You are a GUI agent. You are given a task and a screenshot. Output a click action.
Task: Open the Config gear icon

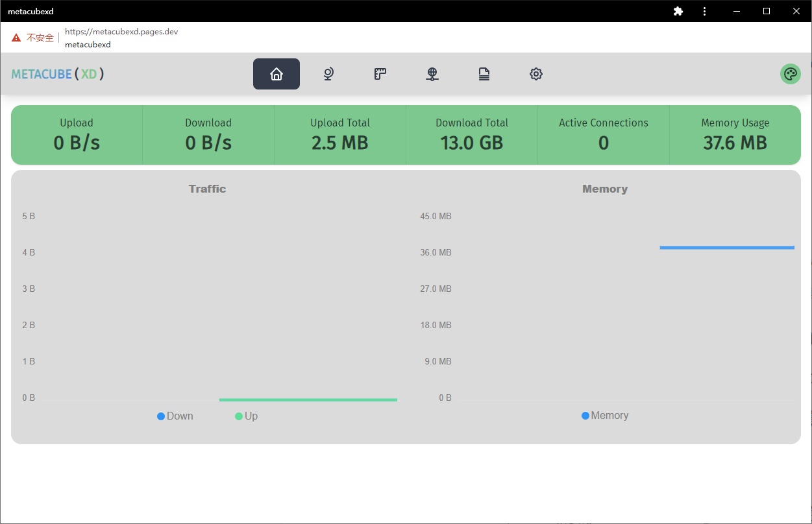point(536,74)
